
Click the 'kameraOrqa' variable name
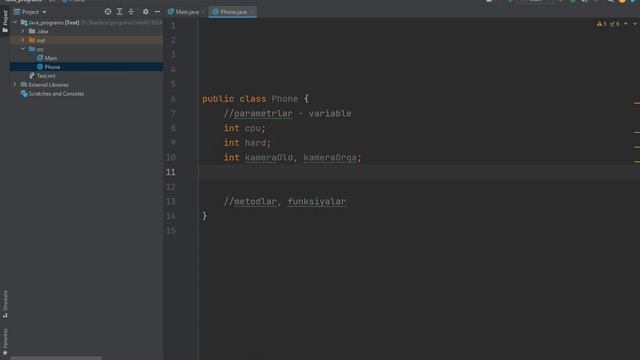click(330, 158)
